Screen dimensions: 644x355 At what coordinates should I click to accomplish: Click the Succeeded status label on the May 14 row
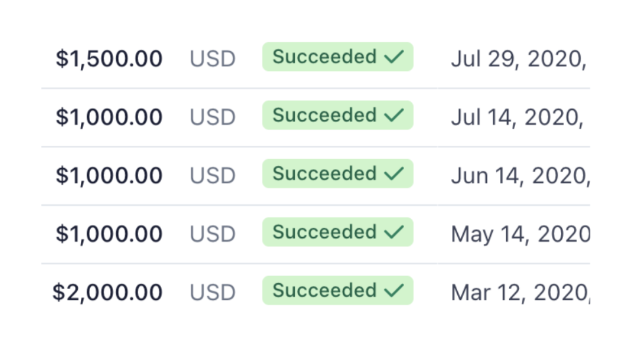coord(324,232)
